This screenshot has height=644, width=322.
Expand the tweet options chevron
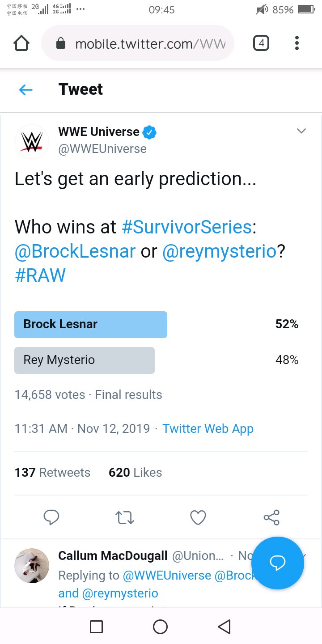point(301,131)
